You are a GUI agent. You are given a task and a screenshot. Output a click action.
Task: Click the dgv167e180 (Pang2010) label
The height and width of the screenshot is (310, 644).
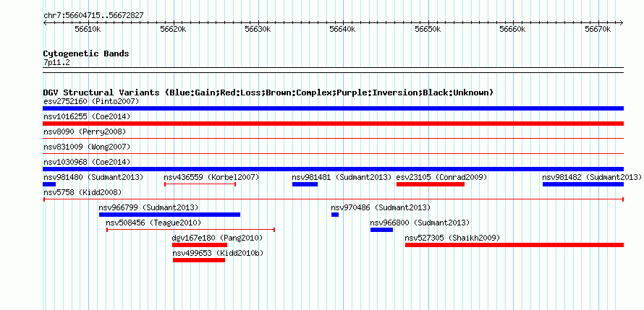coord(217,238)
